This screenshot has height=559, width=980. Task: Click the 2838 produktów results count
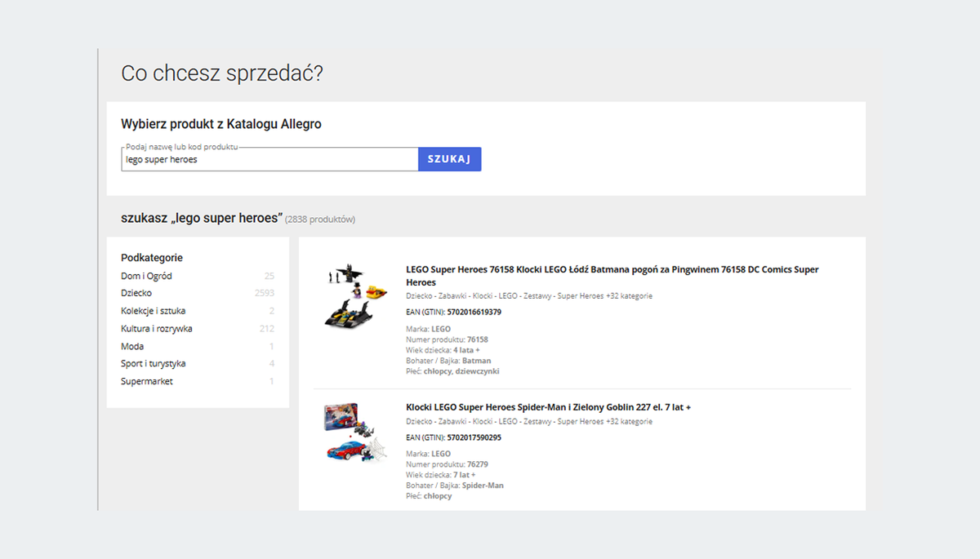(x=320, y=220)
